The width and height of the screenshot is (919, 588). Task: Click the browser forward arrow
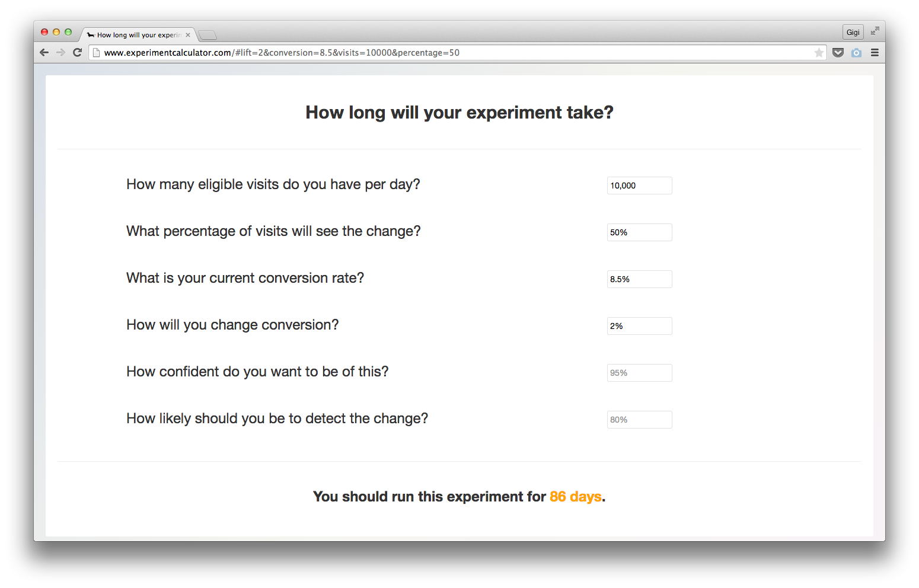click(x=60, y=52)
